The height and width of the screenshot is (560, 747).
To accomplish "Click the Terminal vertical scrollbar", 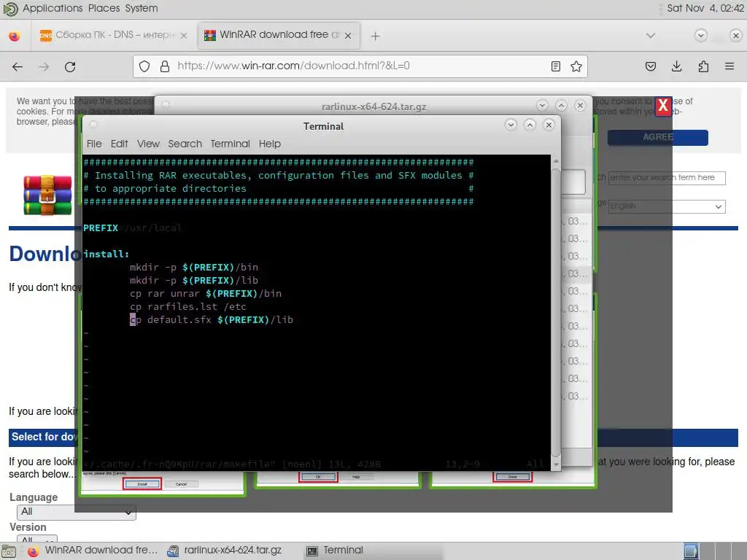I will tap(555, 314).
